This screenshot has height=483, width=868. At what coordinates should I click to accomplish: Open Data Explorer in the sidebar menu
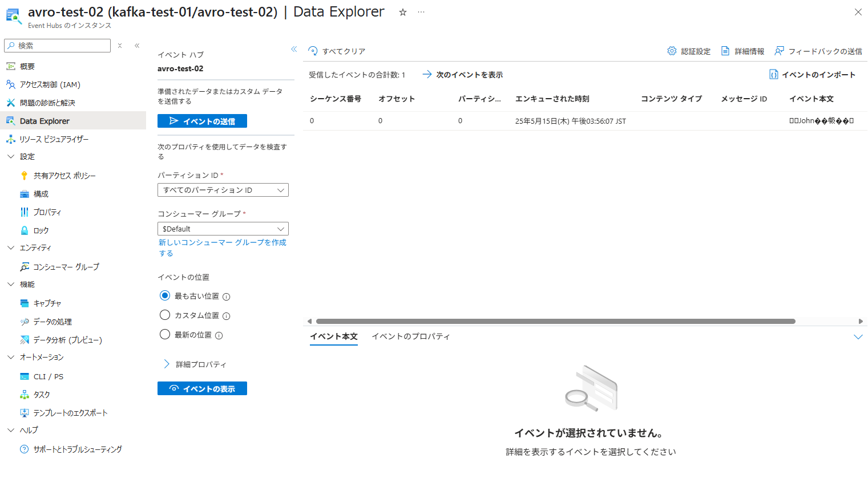tap(73, 121)
